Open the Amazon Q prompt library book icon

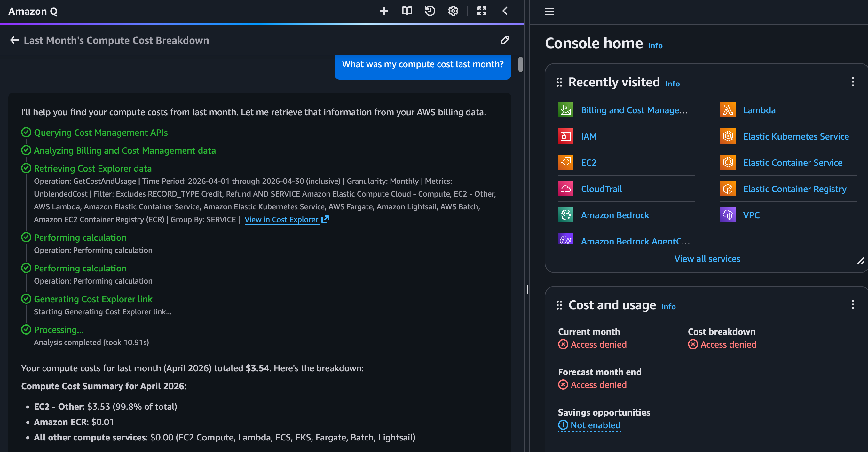click(x=407, y=11)
